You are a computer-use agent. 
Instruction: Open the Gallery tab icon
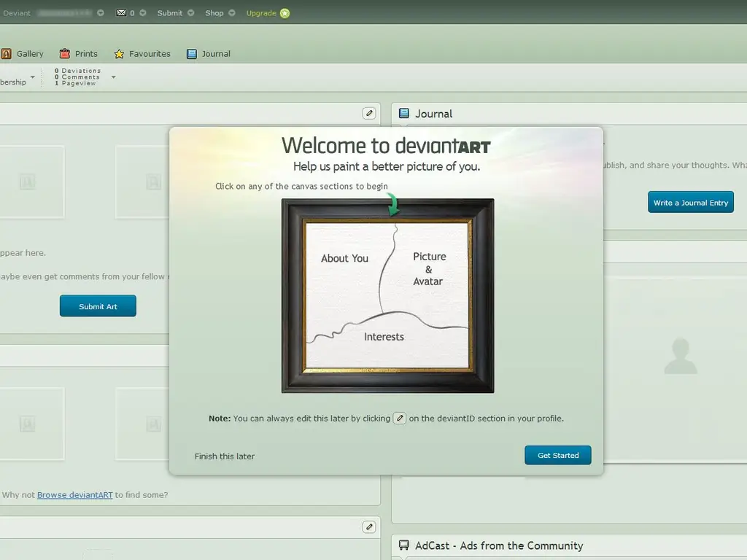[x=6, y=54]
